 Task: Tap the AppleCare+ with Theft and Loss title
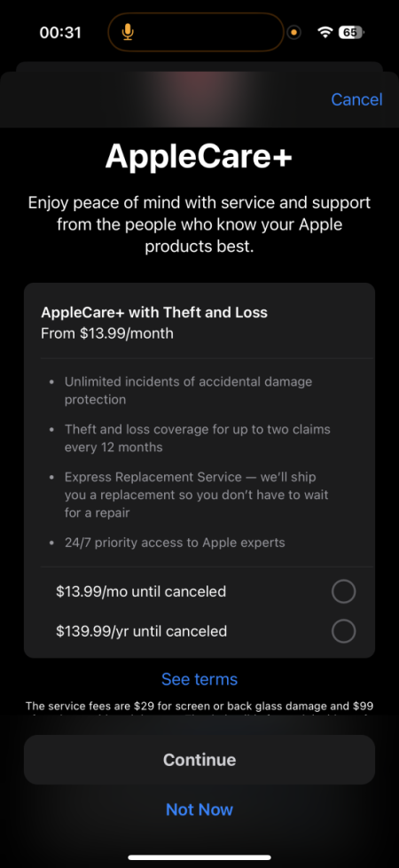(154, 312)
